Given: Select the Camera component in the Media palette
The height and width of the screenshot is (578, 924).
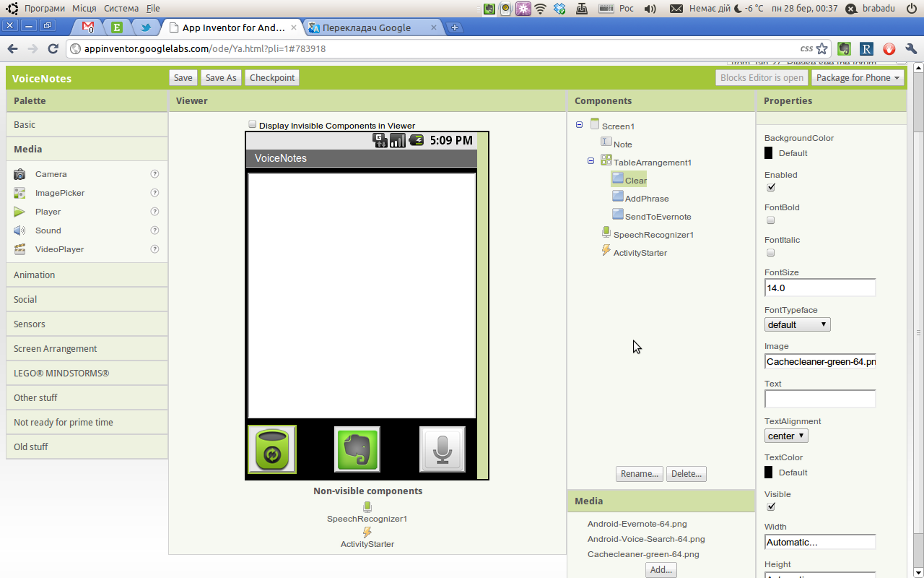Looking at the screenshot, I should pyautogui.click(x=51, y=173).
